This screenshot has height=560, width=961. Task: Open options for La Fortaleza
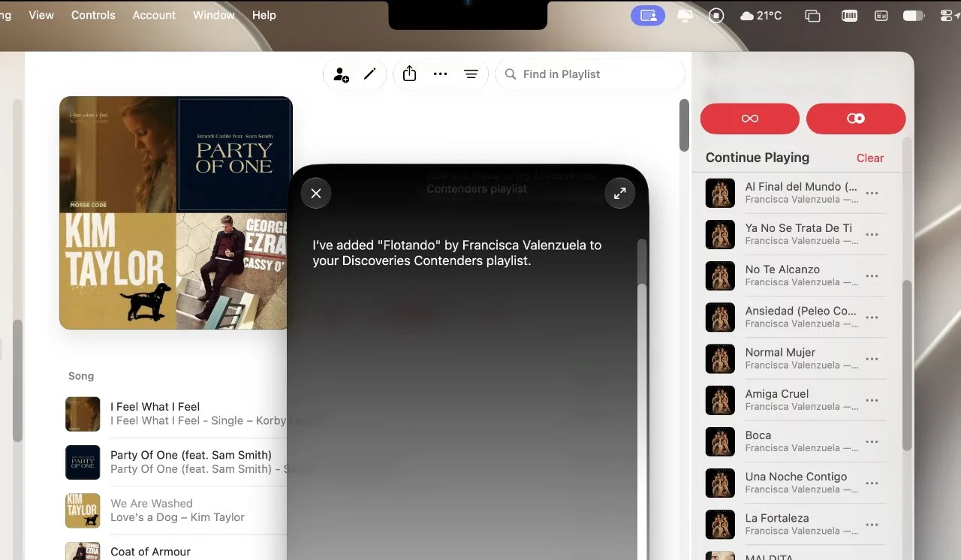pos(872,524)
